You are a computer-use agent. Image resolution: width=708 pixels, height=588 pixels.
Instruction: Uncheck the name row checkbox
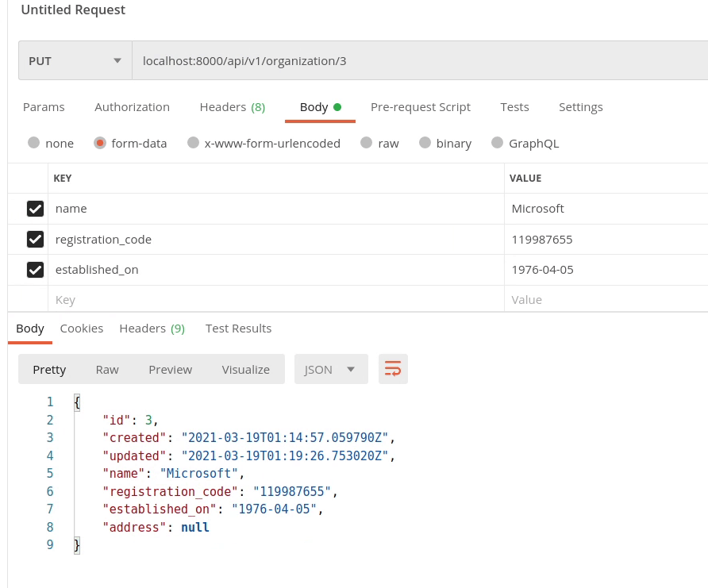(x=35, y=209)
